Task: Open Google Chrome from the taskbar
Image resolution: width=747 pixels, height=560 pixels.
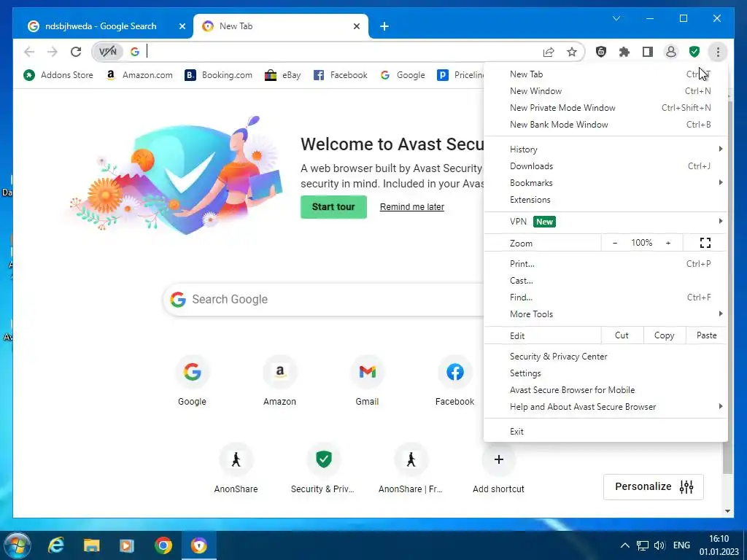Action: pos(163,545)
